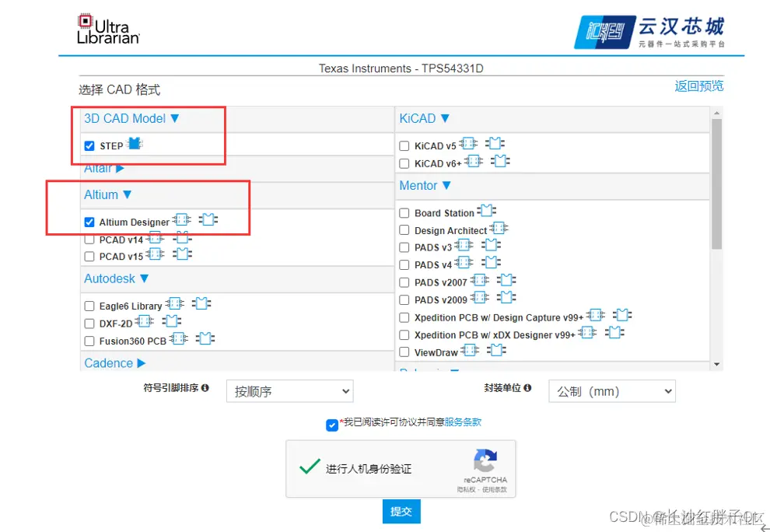Click Altium Designer footprint icon
The width and height of the screenshot is (770, 532).
point(208,219)
